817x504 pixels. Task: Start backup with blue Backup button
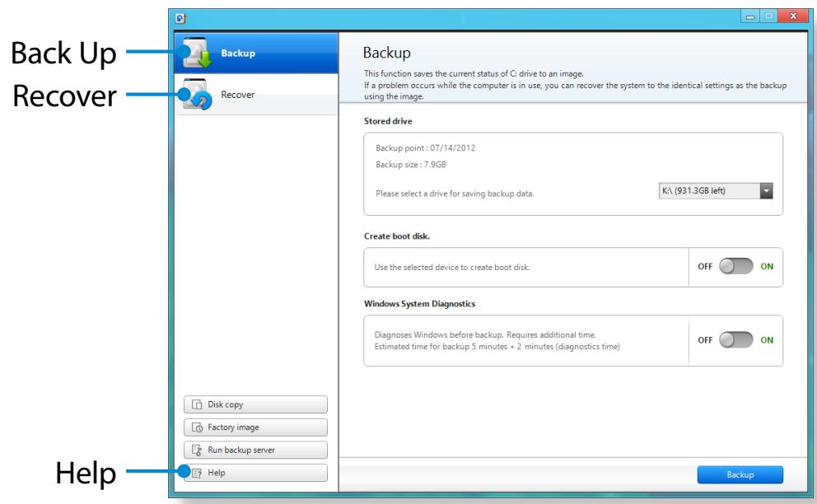pyautogui.click(x=740, y=474)
